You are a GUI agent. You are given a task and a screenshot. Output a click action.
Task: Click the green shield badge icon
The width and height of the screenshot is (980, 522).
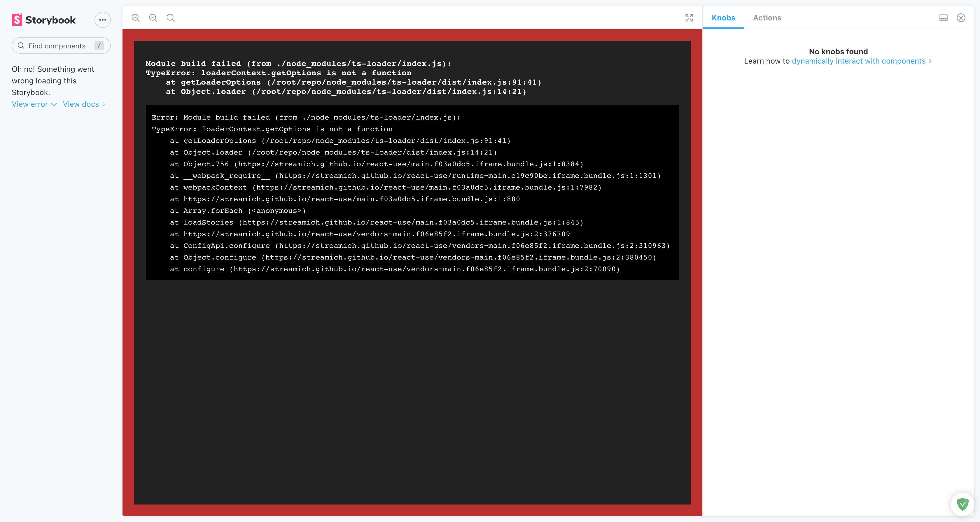click(x=963, y=505)
